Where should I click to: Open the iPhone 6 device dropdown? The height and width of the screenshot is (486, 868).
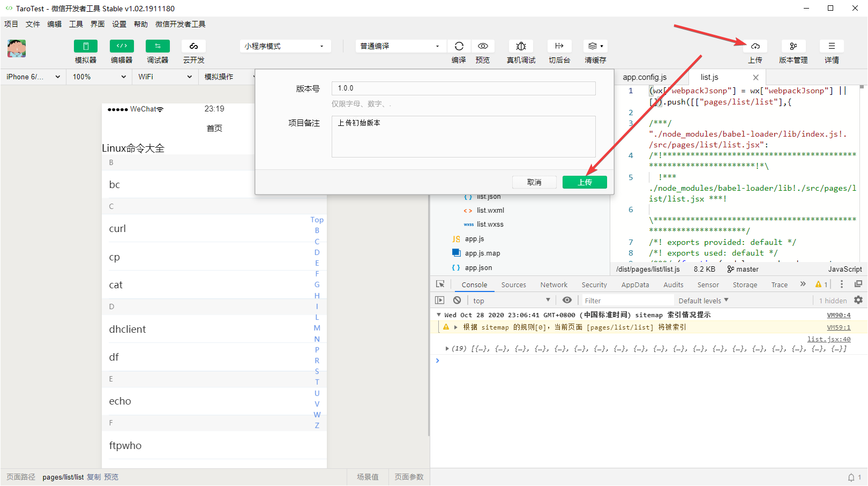click(33, 77)
